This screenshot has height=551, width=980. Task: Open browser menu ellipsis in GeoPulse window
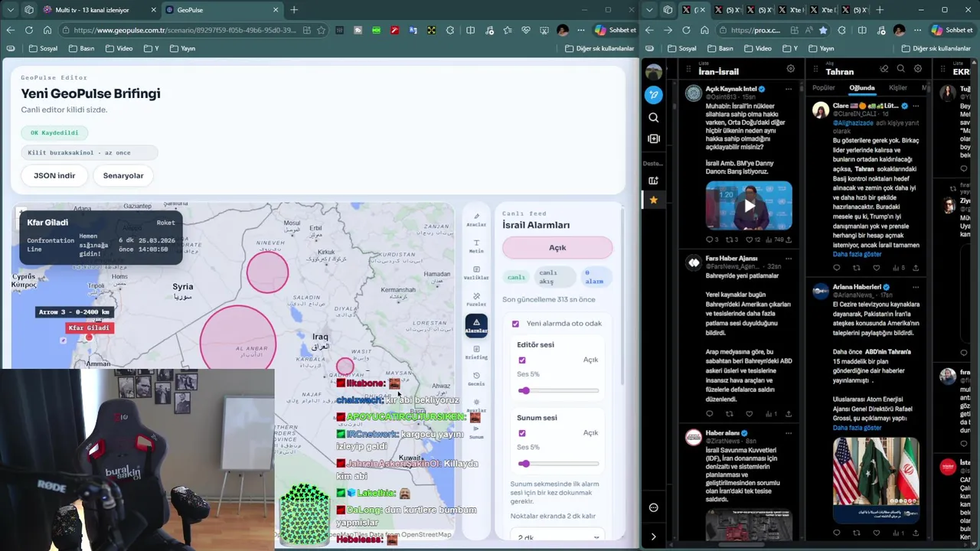tap(580, 31)
